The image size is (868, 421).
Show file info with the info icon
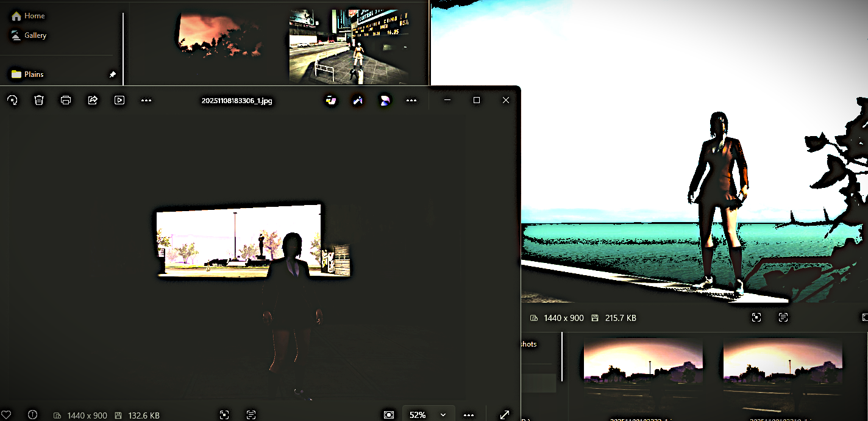[x=33, y=415]
